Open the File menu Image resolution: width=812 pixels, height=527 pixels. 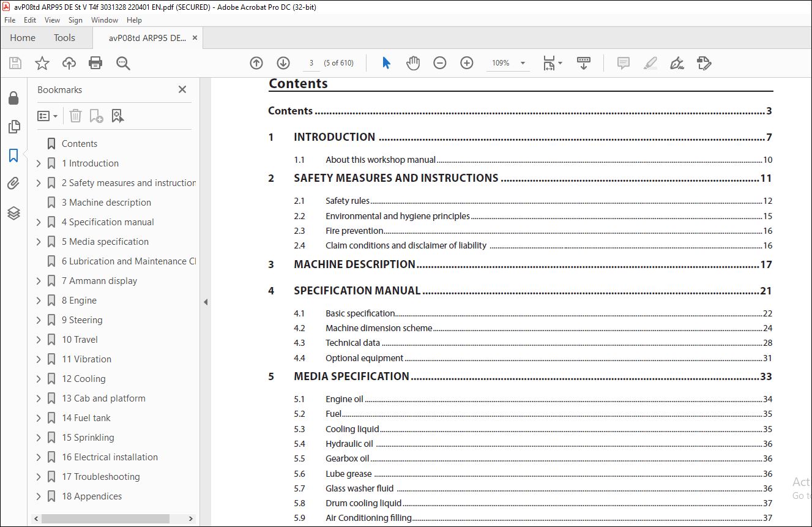(x=10, y=20)
